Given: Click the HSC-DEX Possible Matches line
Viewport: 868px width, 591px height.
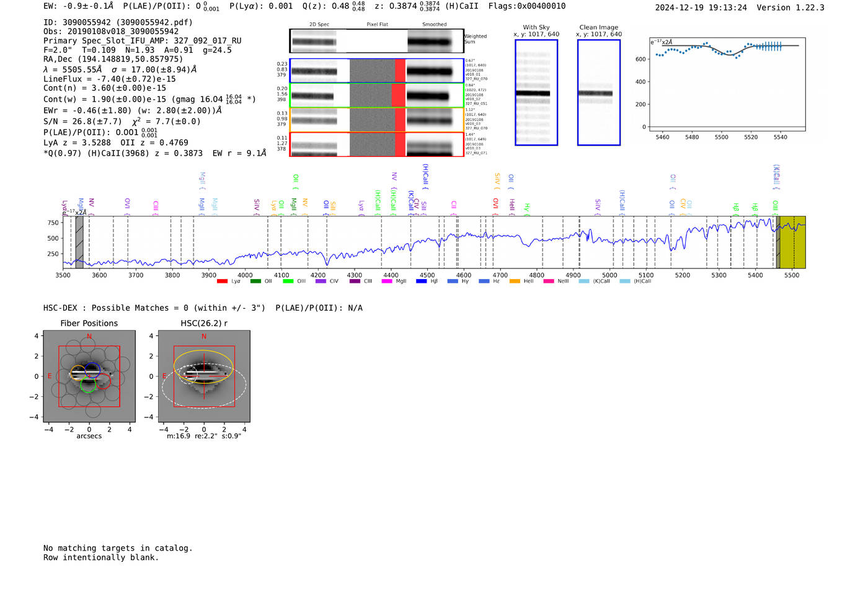Looking at the screenshot, I should [x=203, y=308].
